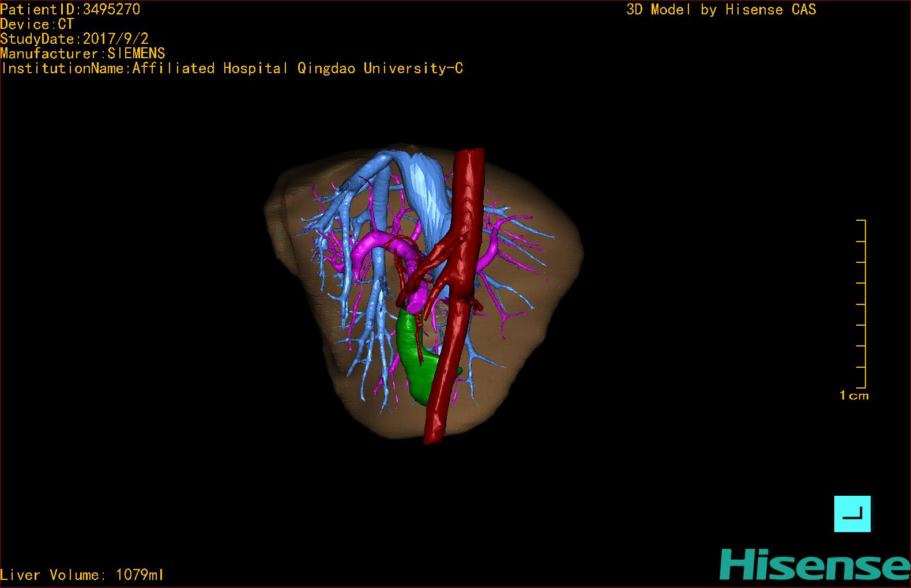The height and width of the screenshot is (588, 911).
Task: Click the Device CT label
Action: (x=37, y=24)
